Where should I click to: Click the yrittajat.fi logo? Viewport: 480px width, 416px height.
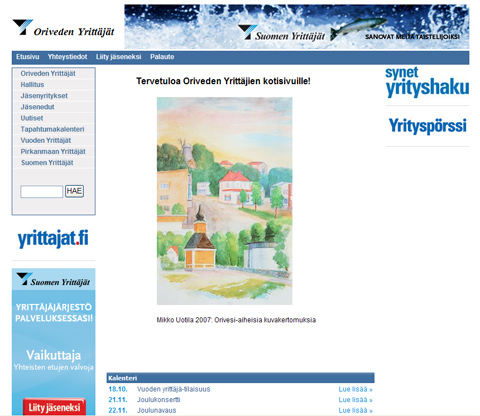pos(53,238)
